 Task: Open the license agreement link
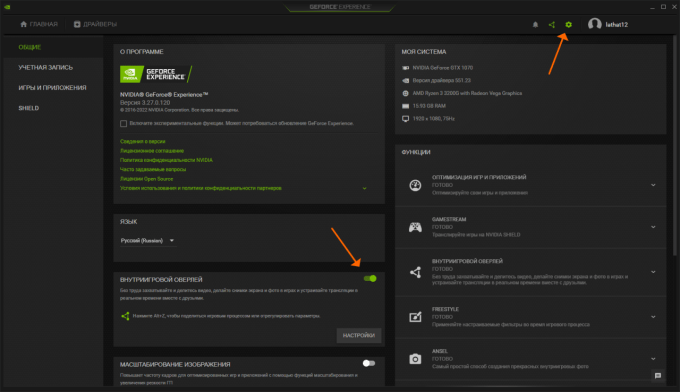tap(152, 151)
